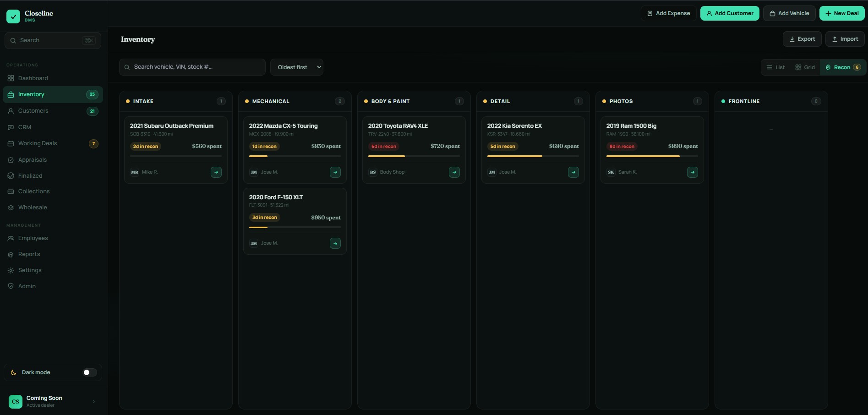This screenshot has height=415, width=868.
Task: Click the FRONTLINE column header
Action: (771, 101)
